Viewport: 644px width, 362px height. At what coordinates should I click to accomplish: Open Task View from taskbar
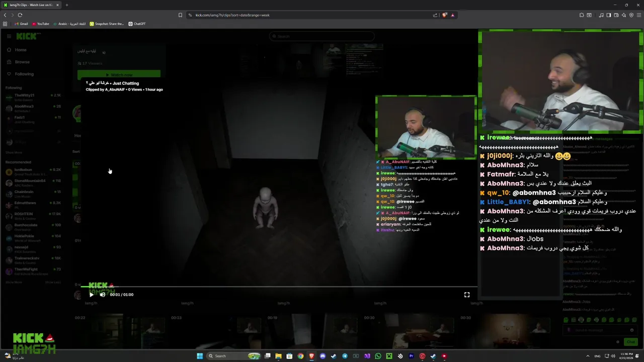point(268,356)
